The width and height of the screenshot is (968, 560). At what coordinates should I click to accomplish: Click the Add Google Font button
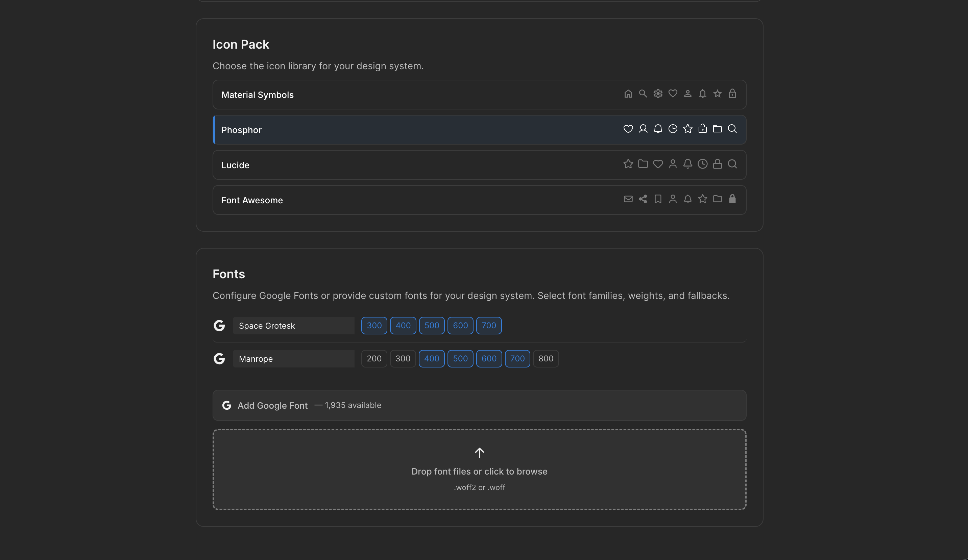pyautogui.click(x=272, y=405)
